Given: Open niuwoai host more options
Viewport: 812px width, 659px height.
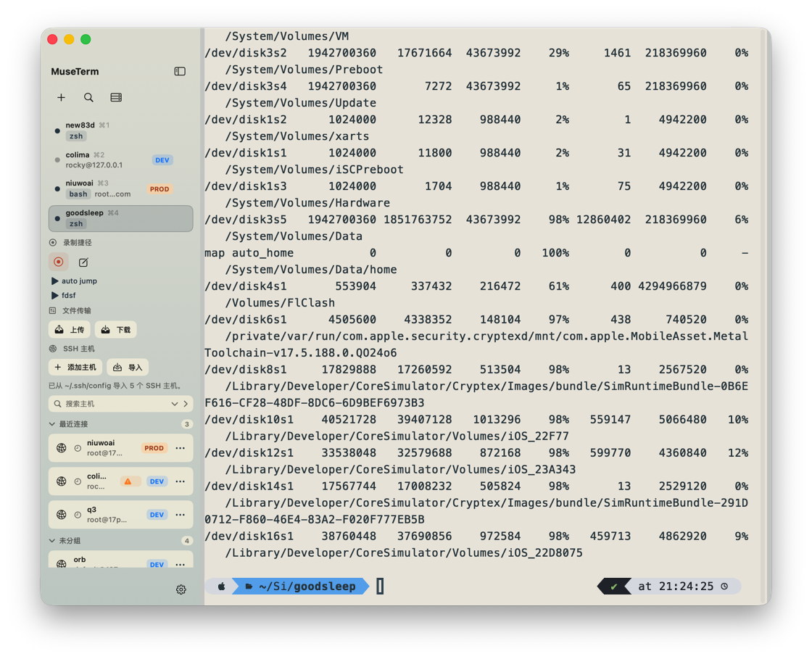Looking at the screenshot, I should pos(181,448).
